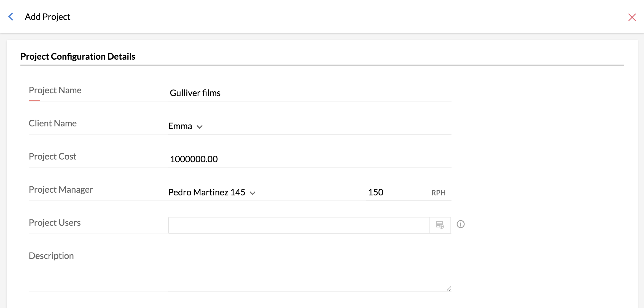This screenshot has width=644, height=308.
Task: Open the project users picker icon
Action: click(440, 225)
